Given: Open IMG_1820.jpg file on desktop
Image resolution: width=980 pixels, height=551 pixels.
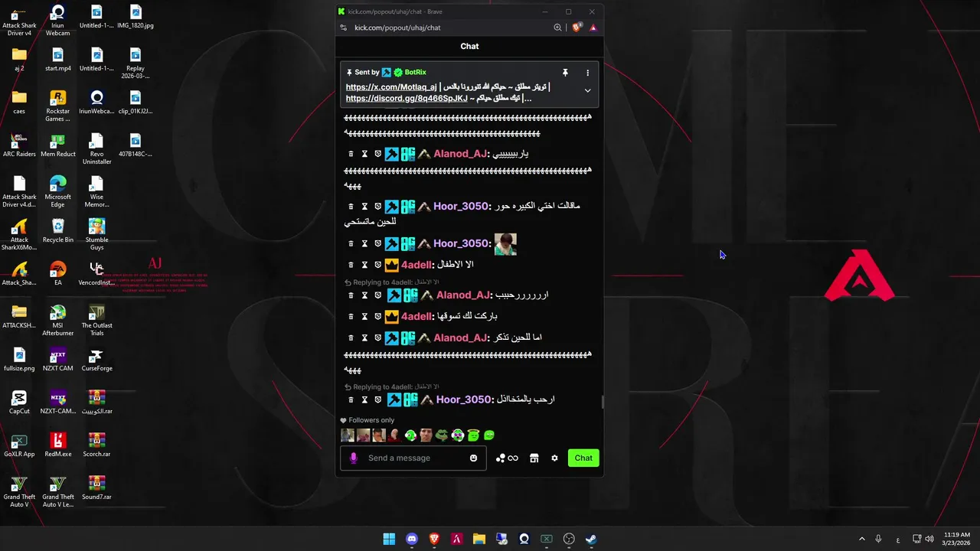Looking at the screenshot, I should pyautogui.click(x=136, y=16).
